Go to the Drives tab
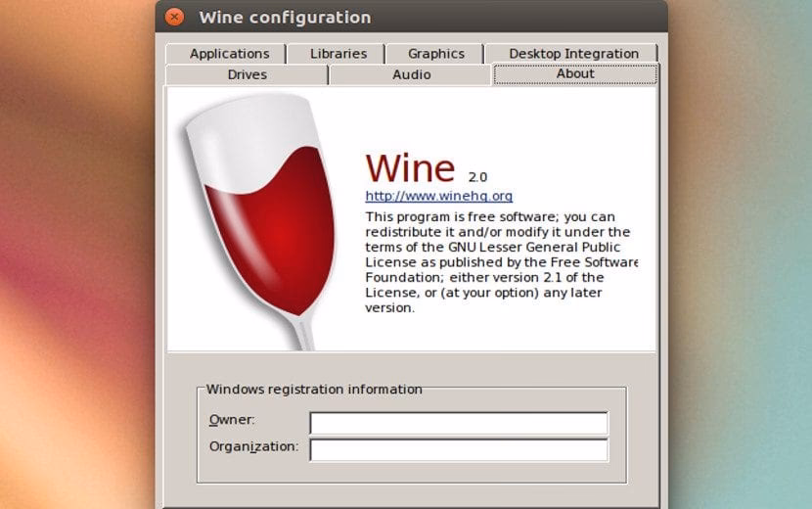The height and width of the screenshot is (509, 812). pos(247,74)
